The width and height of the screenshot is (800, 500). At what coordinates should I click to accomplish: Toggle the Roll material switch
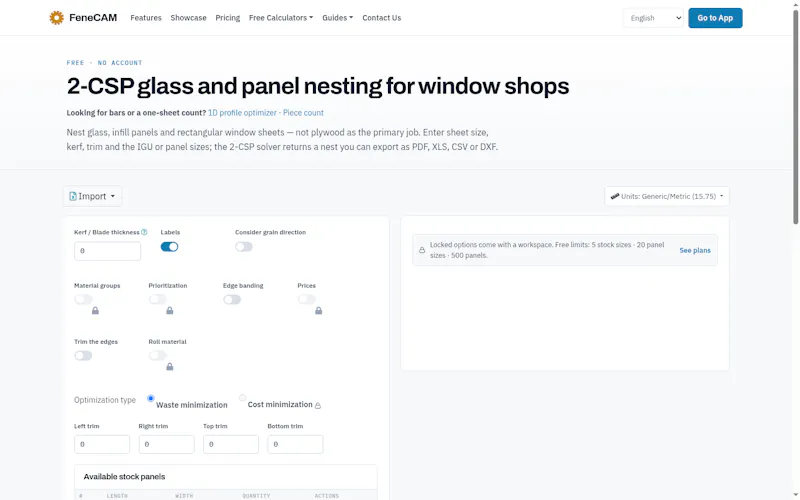point(158,356)
